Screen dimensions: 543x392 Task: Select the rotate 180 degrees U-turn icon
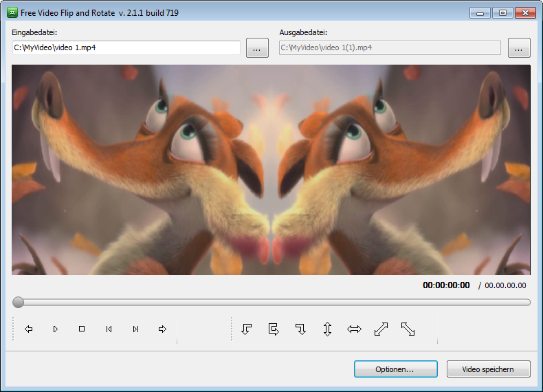click(x=274, y=329)
